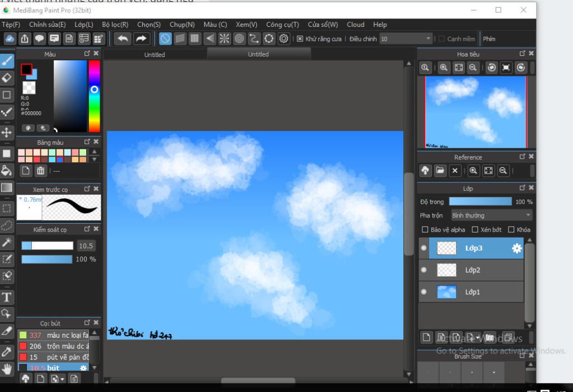Image resolution: width=573 pixels, height=392 pixels.
Task: Enable the vanishing point snap guide
Action: click(x=210, y=39)
